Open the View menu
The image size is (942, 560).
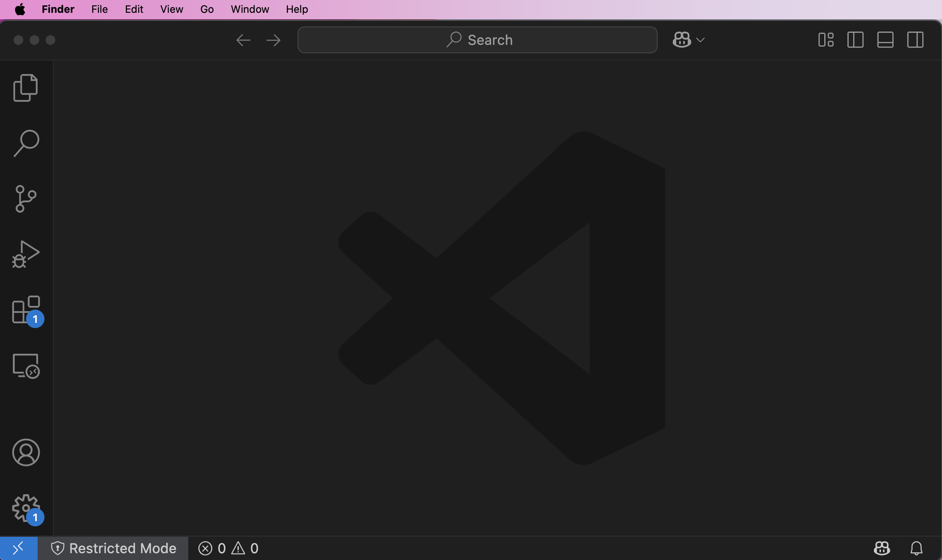pos(172,9)
